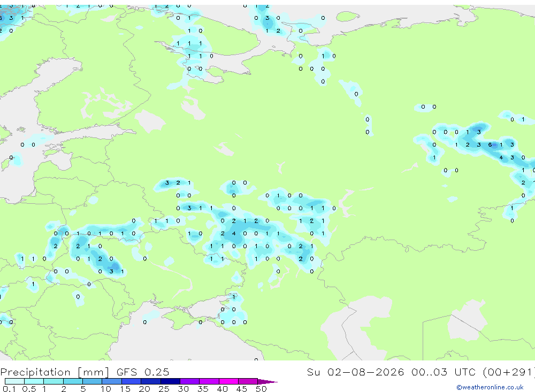This screenshot has height=392, width=535.
Task: Click the '00..03 UTC' time range
Action: pyautogui.click(x=444, y=372)
